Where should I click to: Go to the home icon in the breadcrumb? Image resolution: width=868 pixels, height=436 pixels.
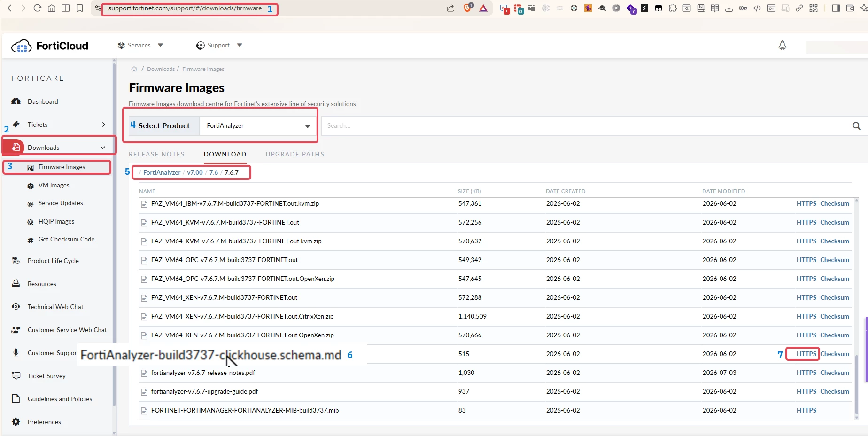click(134, 69)
